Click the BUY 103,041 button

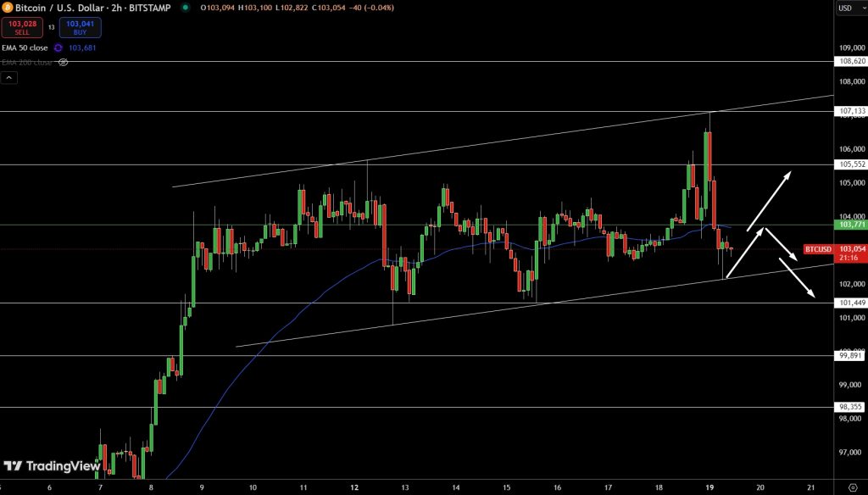[x=81, y=28]
